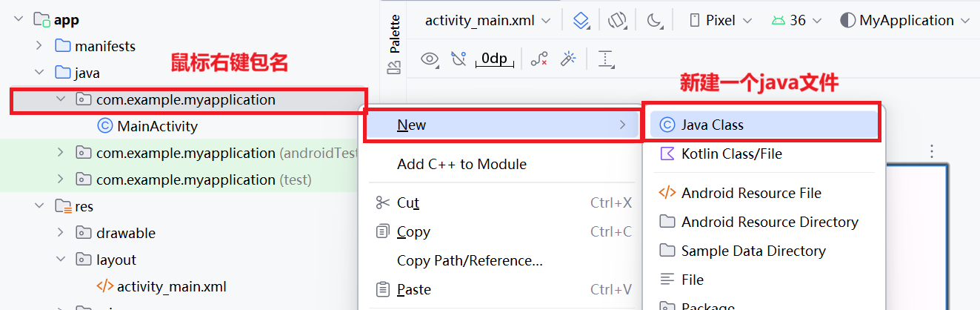980x310 pixels.
Task: Expand the manifests folder
Action: [39, 46]
